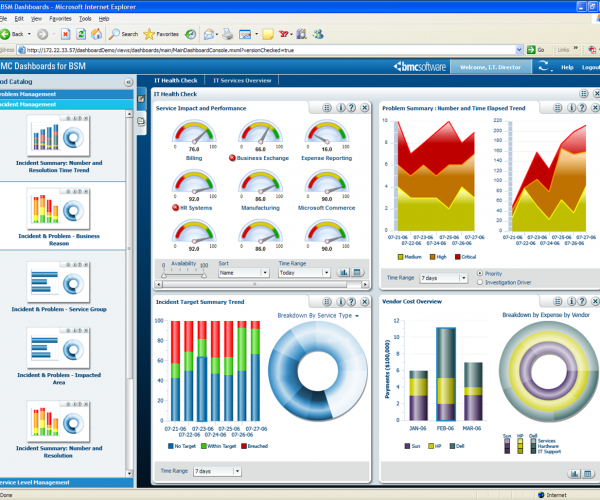Click the Help link in header

[567, 67]
